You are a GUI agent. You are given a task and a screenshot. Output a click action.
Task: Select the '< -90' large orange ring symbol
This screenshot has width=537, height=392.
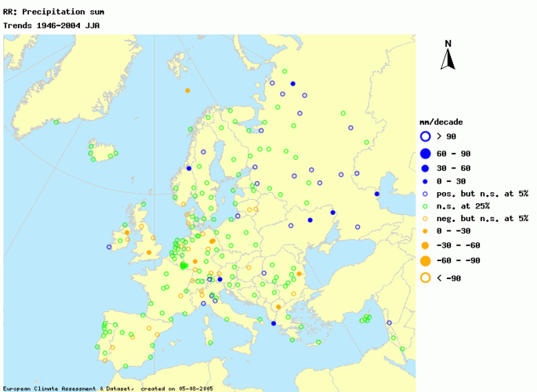(424, 277)
